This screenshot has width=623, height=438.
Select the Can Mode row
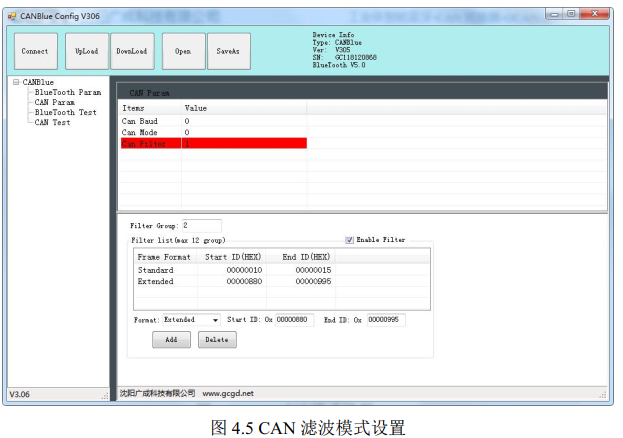click(x=214, y=132)
